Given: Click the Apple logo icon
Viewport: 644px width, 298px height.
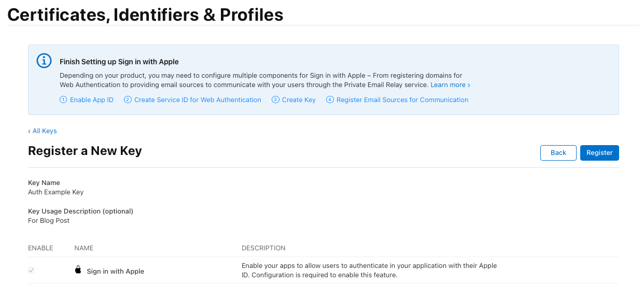Looking at the screenshot, I should (78, 270).
